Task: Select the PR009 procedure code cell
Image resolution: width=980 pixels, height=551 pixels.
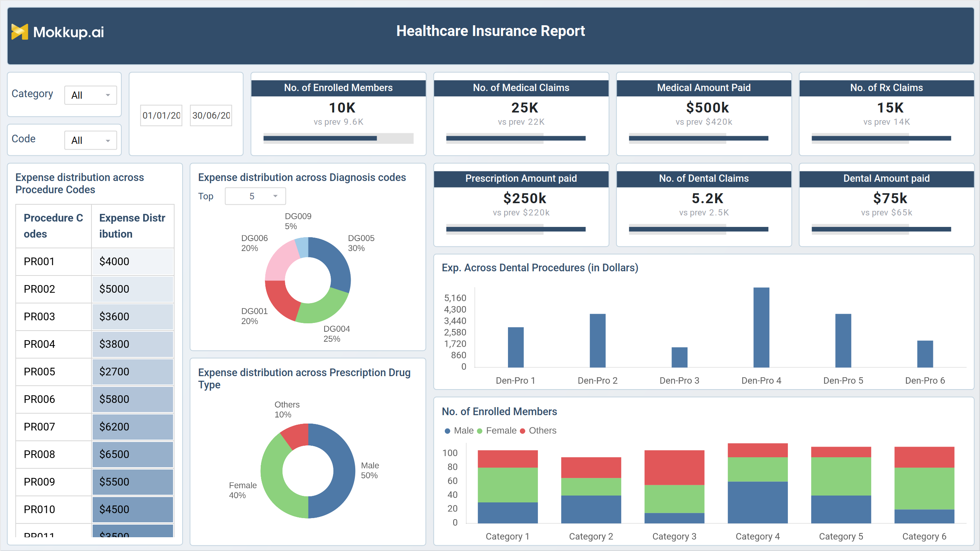Action: (54, 482)
